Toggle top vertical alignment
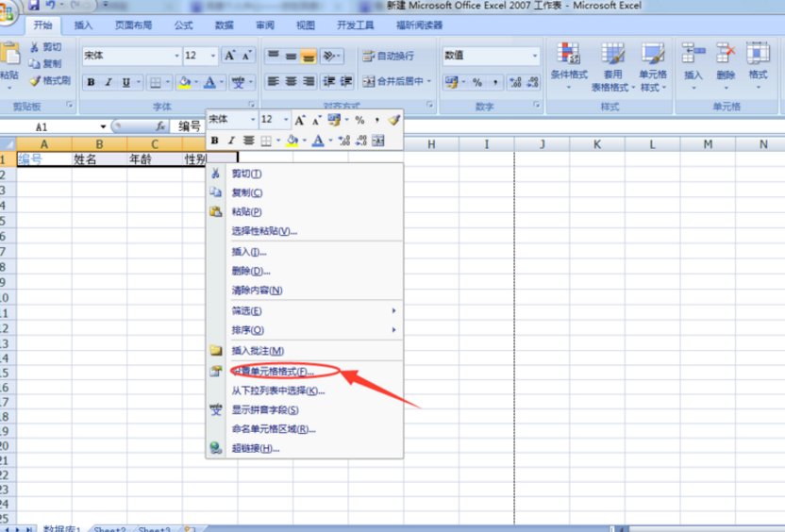The height and width of the screenshot is (532, 785). click(274, 55)
